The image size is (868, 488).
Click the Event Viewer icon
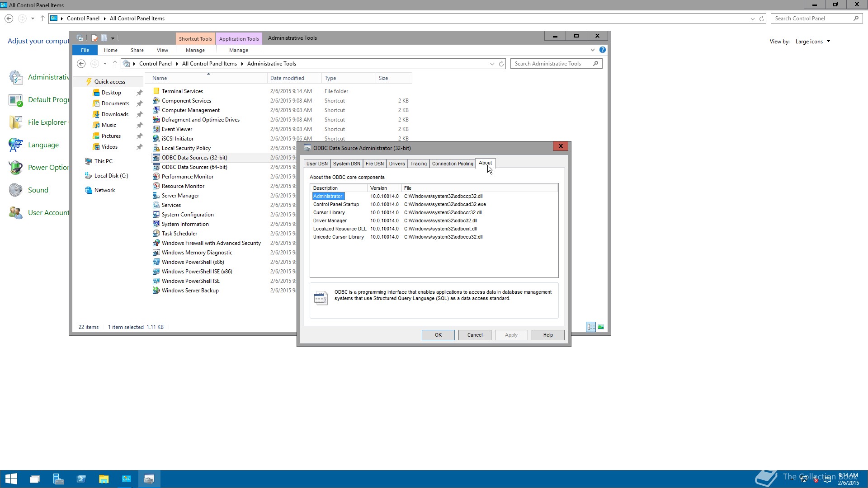pyautogui.click(x=156, y=129)
